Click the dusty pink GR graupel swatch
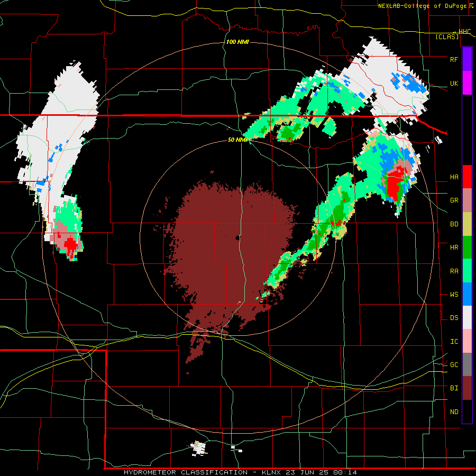This screenshot has width=476, height=476. [467, 200]
